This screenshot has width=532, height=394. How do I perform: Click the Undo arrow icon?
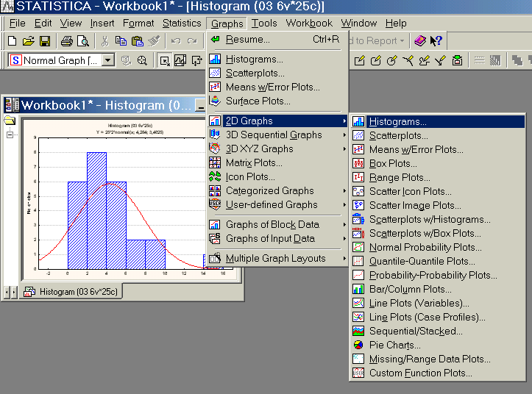(x=176, y=41)
